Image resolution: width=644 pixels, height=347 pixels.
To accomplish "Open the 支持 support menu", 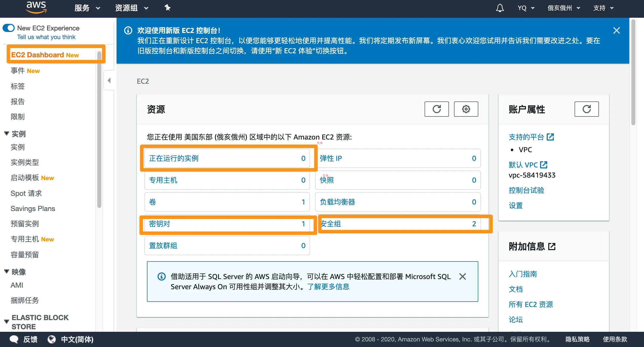I will click(x=603, y=8).
